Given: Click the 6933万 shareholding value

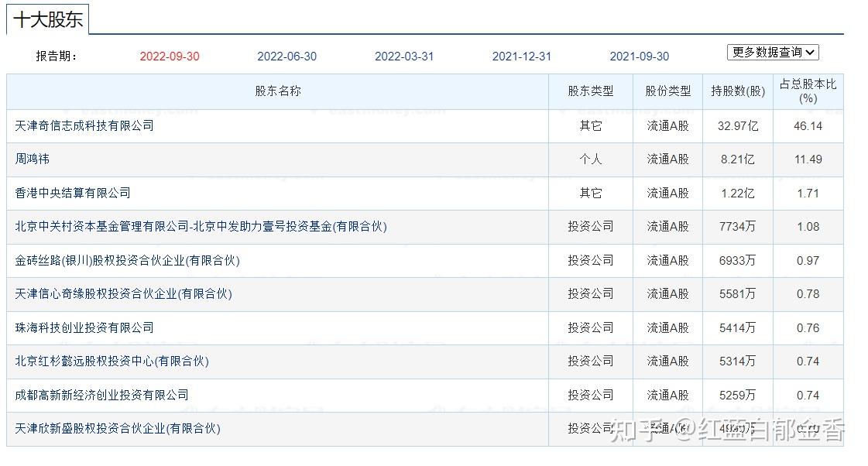Looking at the screenshot, I should [x=738, y=261].
